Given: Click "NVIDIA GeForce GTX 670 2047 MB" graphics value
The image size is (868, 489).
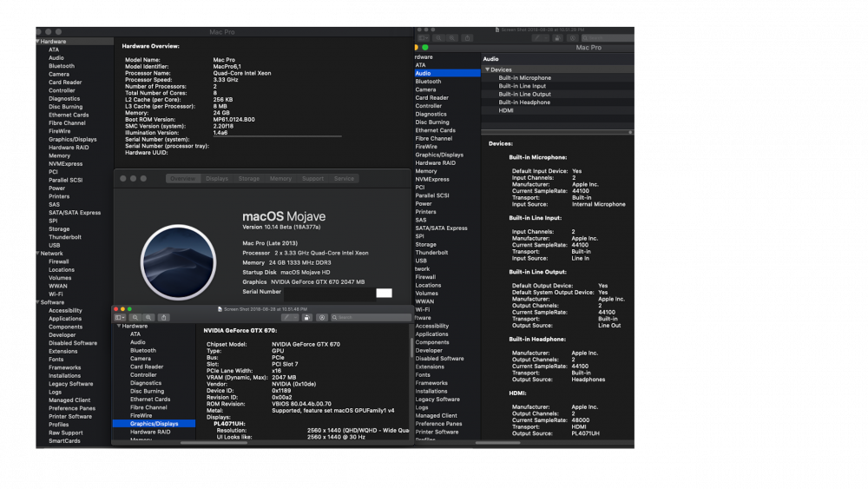Looking at the screenshot, I should point(318,282).
